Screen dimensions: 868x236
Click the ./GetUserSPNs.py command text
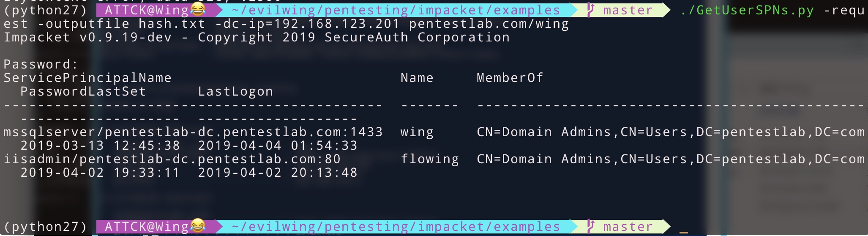click(747, 10)
